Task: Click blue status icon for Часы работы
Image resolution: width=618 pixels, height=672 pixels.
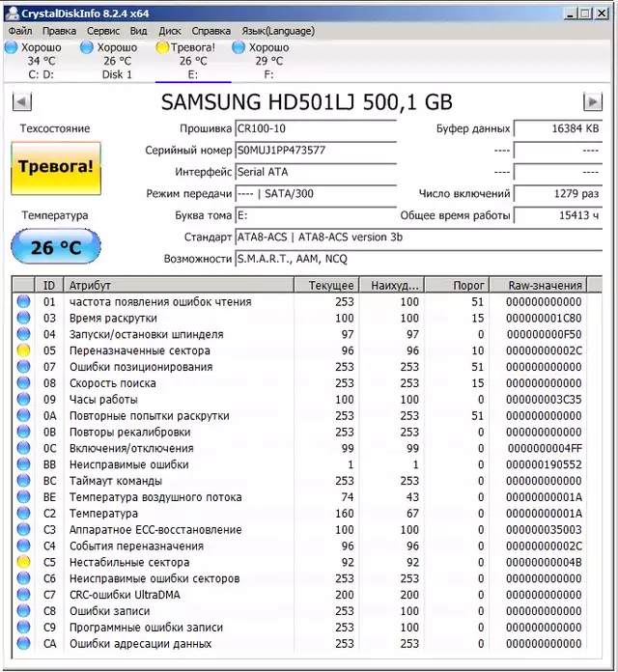Action: pos(23,399)
